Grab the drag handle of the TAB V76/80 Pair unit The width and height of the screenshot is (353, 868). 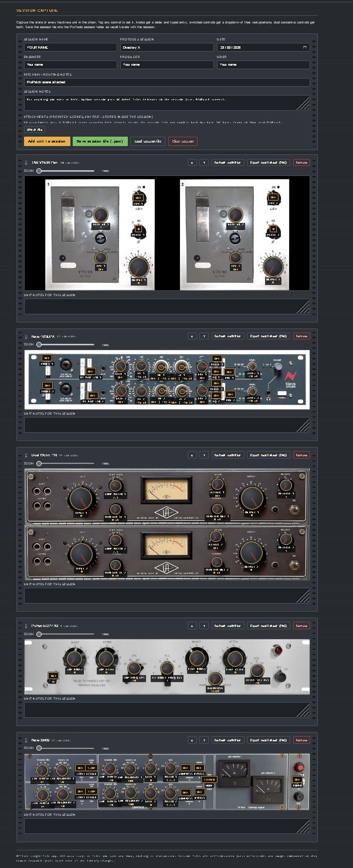[x=26, y=162]
